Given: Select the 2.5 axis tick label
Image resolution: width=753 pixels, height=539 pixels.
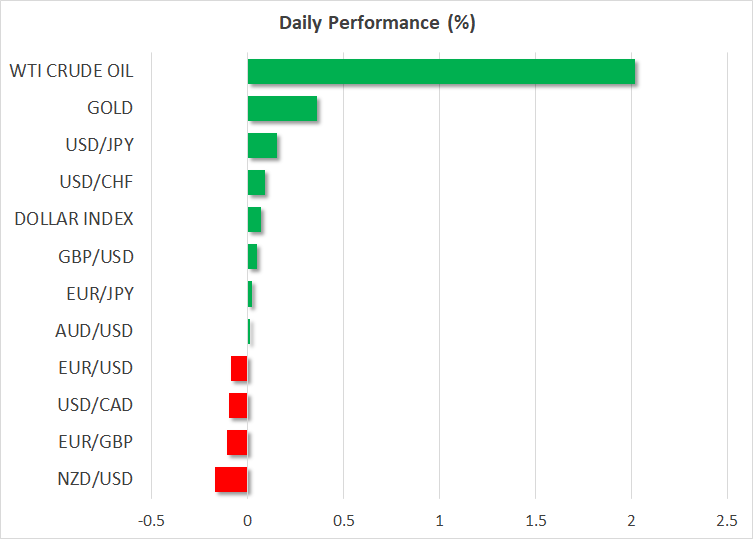Looking at the screenshot, I should (x=727, y=522).
